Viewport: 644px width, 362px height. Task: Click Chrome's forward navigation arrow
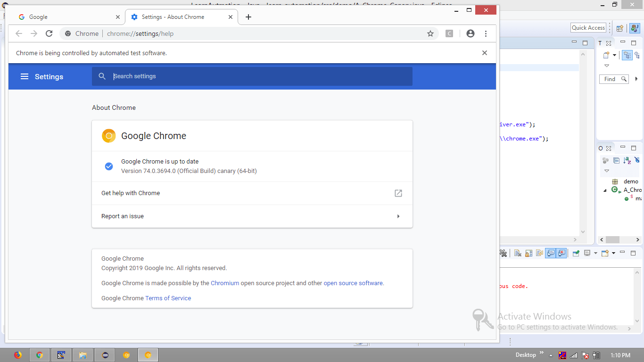(34, 33)
